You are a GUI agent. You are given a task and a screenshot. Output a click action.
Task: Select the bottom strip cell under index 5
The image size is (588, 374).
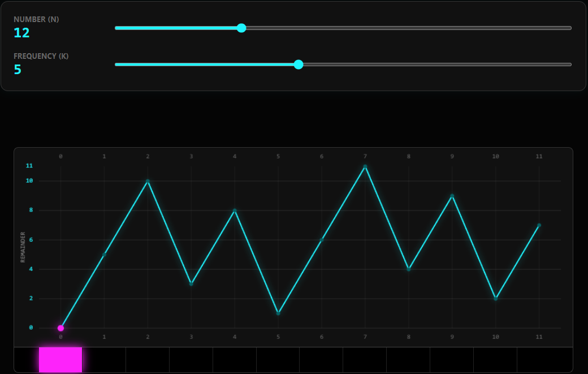[278, 360]
